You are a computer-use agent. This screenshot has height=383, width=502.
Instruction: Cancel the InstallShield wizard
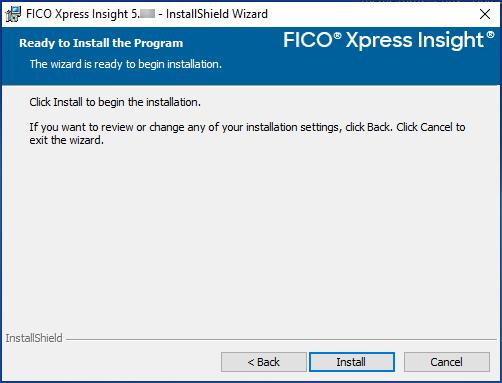[447, 362]
